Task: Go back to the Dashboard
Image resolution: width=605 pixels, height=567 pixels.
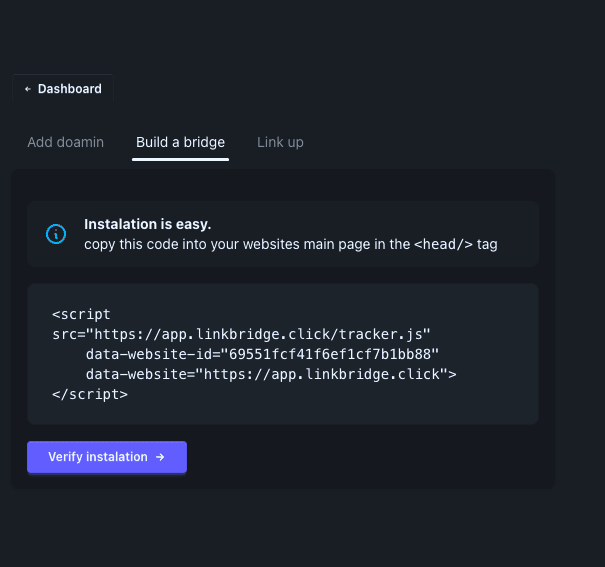Action: pos(63,89)
